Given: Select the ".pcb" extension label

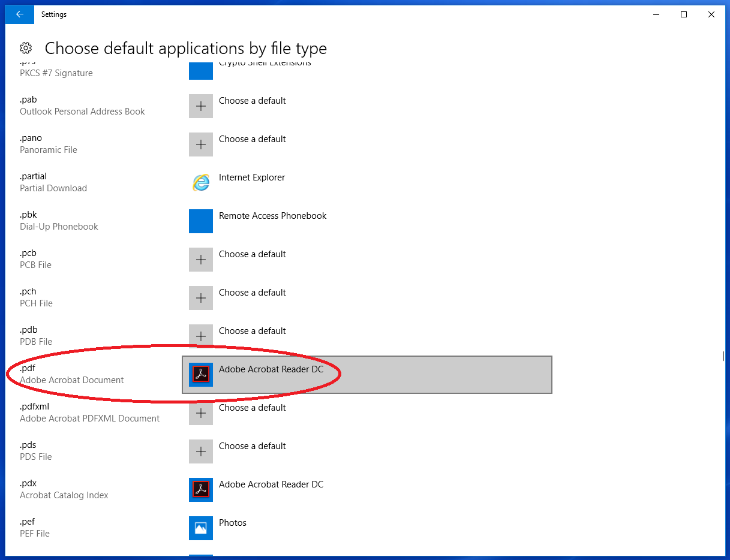Looking at the screenshot, I should [28, 253].
